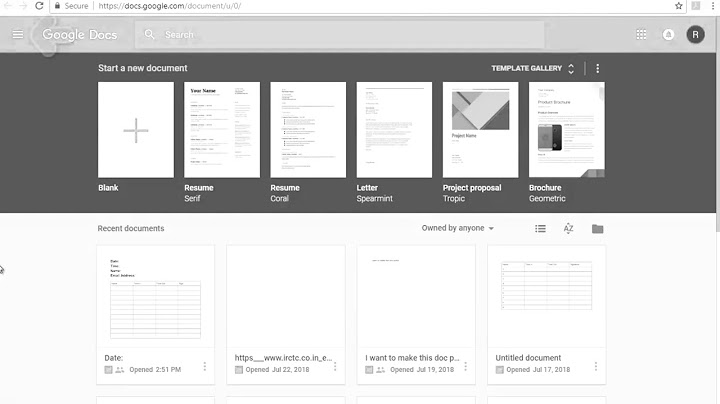
Task: Click the shared people icon on Date: doc
Action: 120,370
